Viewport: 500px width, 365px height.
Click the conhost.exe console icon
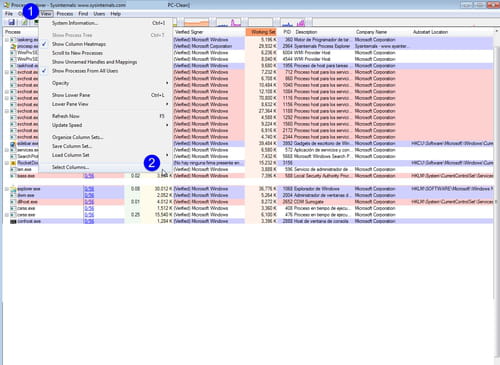[13, 221]
